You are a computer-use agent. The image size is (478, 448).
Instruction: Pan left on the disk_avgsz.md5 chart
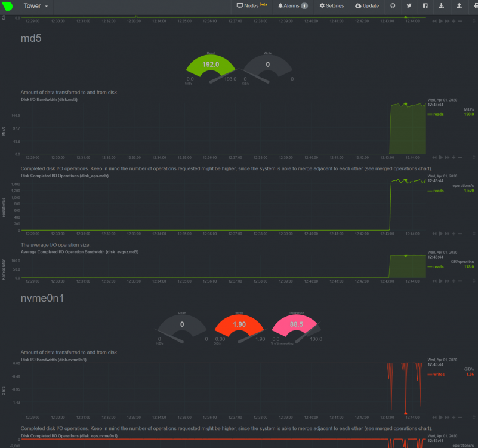[x=434, y=281]
